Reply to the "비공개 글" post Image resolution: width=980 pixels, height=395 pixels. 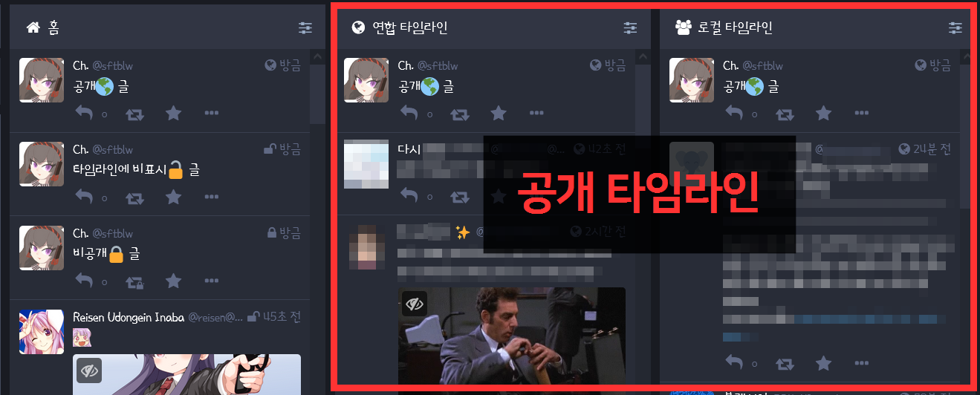click(x=84, y=281)
